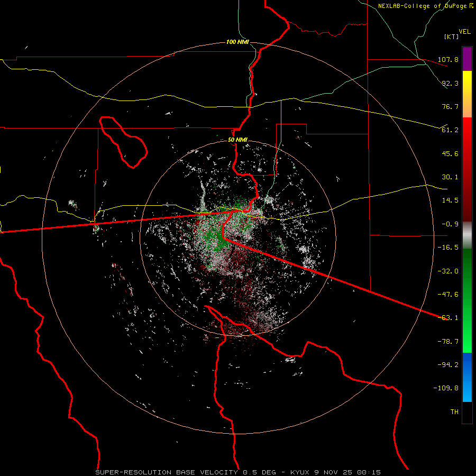Click the 14.5 legend value
This screenshot has width=476, height=476.
pos(450,200)
